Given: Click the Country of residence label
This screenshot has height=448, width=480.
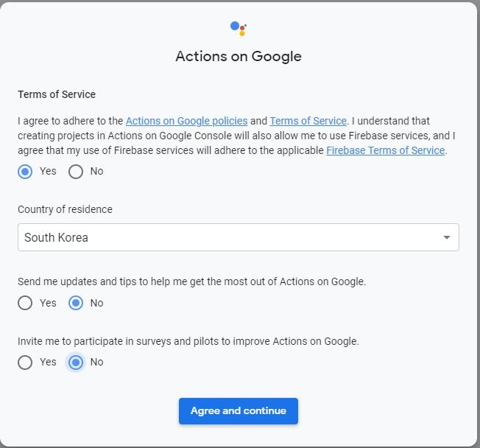Looking at the screenshot, I should point(65,209).
